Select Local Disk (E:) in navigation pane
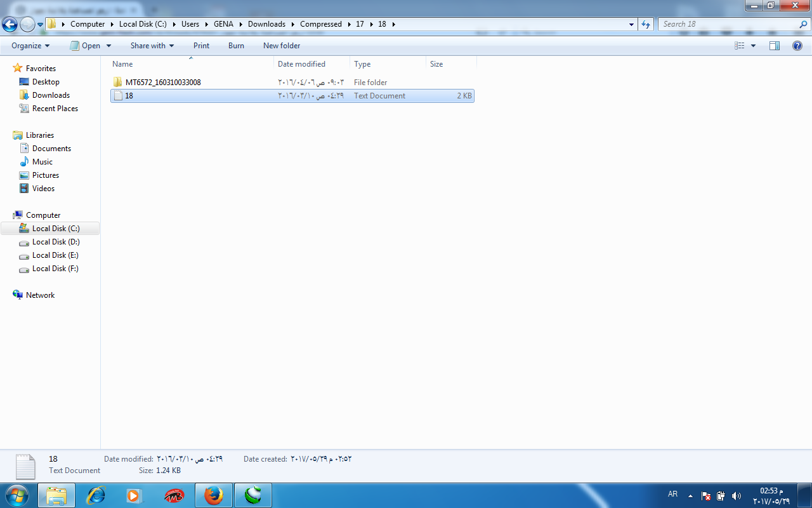The height and width of the screenshot is (508, 812). click(x=55, y=255)
